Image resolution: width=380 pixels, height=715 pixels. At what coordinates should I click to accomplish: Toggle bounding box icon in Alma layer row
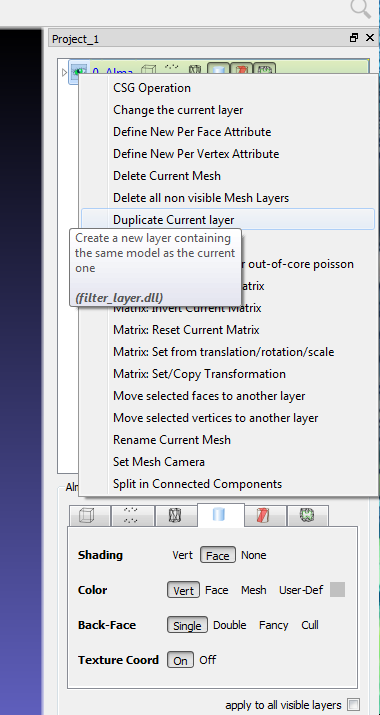pyautogui.click(x=148, y=70)
